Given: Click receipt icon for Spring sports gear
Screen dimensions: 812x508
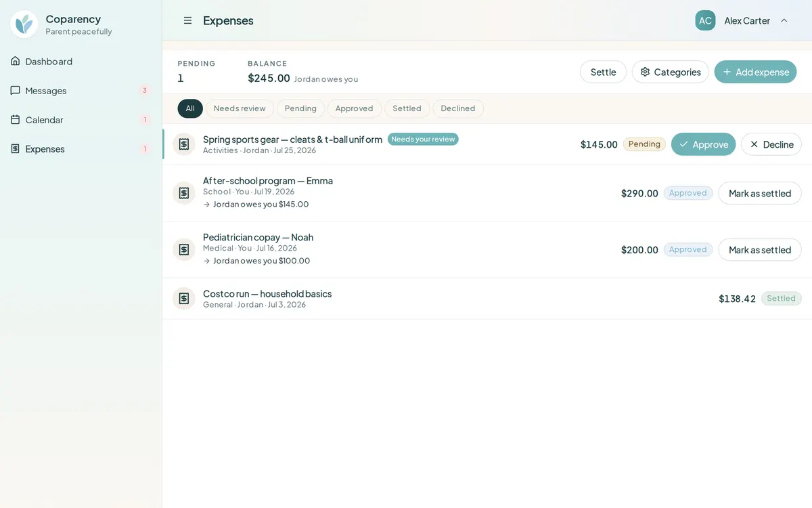Looking at the screenshot, I should pyautogui.click(x=183, y=144).
